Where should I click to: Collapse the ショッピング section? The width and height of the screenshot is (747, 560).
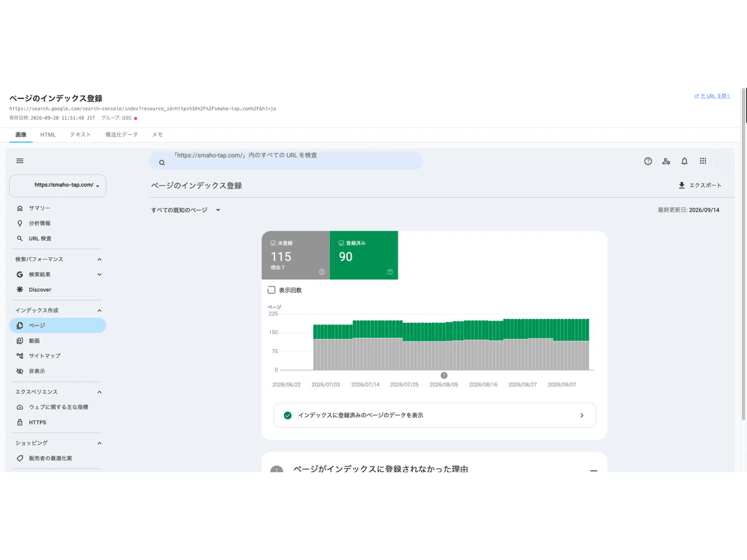point(100,443)
